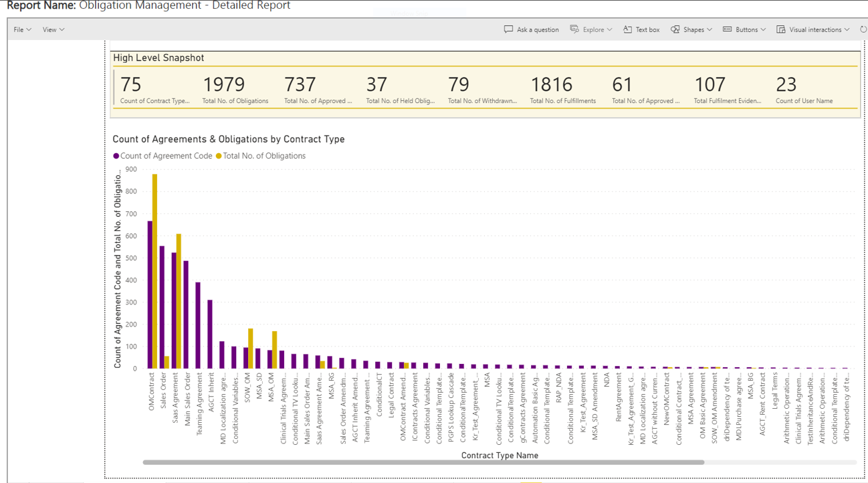This screenshot has height=483, width=868.
Task: Expand the Buttons dropdown arrow
Action: (x=763, y=29)
